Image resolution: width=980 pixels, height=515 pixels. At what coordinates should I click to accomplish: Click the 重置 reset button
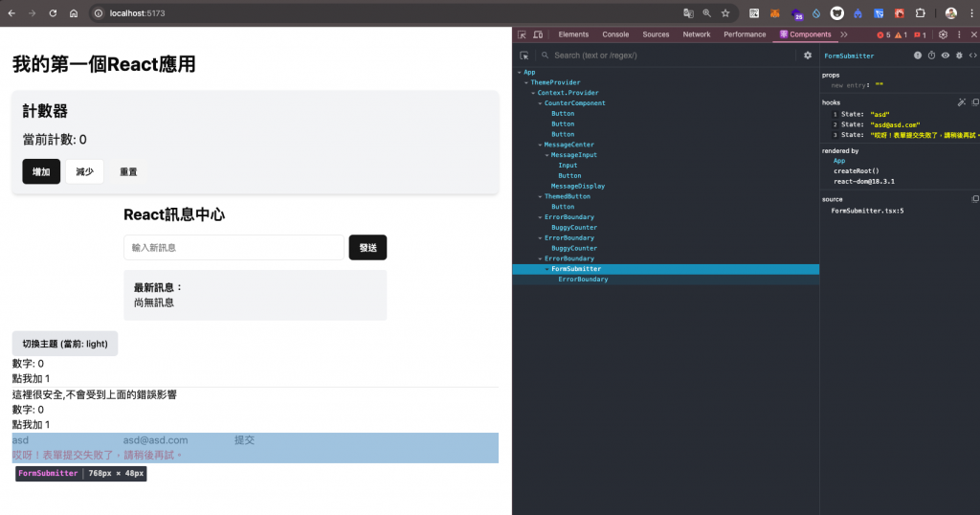pyautogui.click(x=128, y=171)
